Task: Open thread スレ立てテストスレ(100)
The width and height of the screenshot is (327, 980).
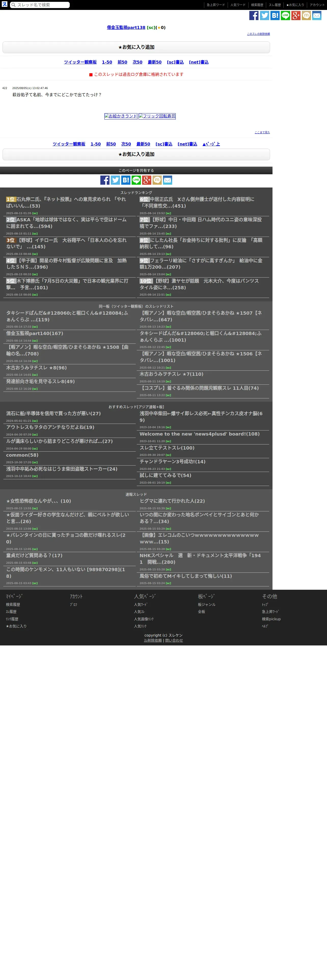Action: (x=167, y=448)
